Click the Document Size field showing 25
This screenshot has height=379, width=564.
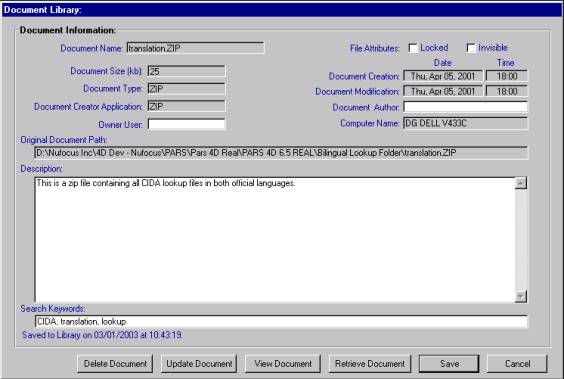(186, 71)
